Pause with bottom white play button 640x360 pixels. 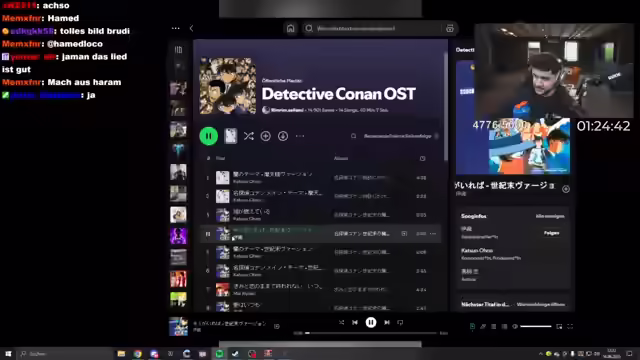click(371, 322)
